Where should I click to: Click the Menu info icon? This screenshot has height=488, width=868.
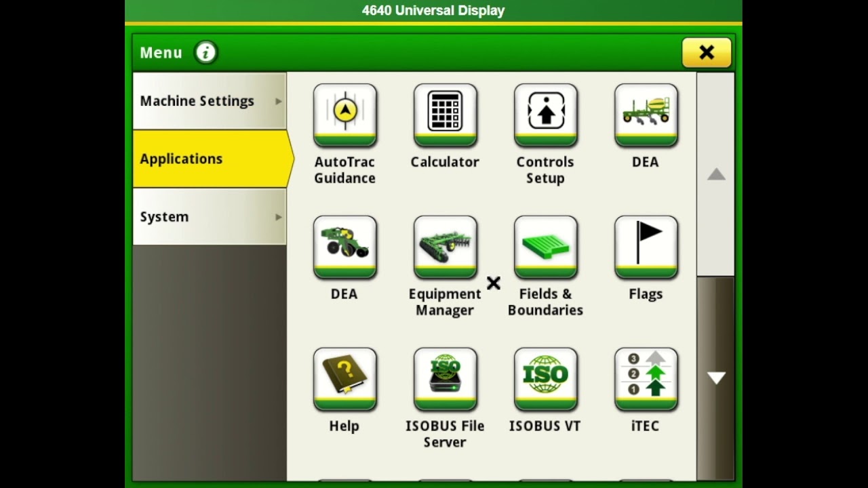coord(205,52)
